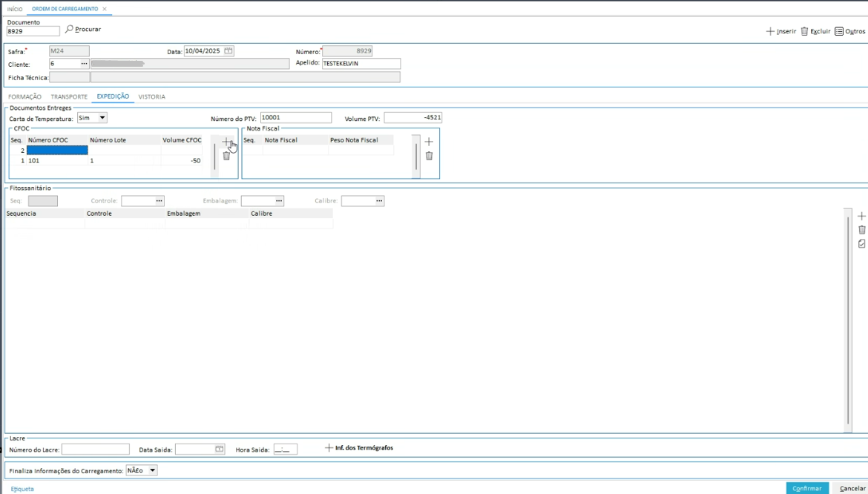This screenshot has height=494, width=868.
Task: Open Cliente lookup ellipsis button
Action: (x=84, y=64)
